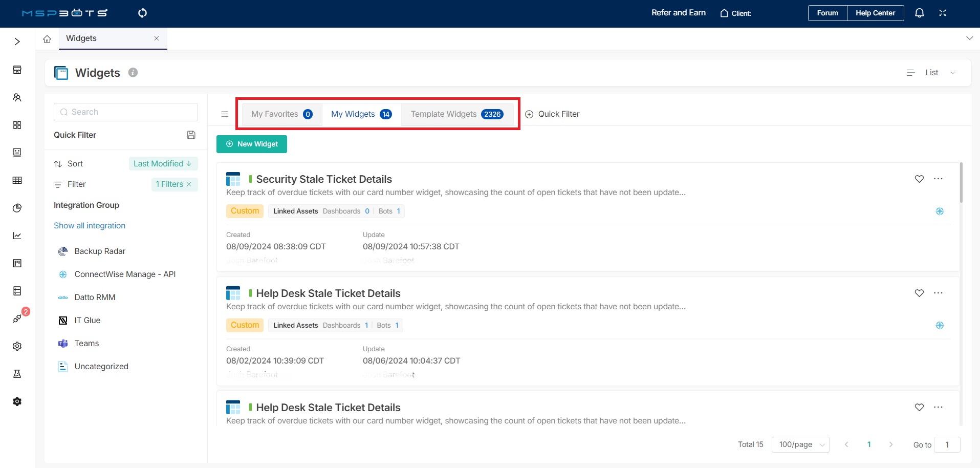Image resolution: width=980 pixels, height=468 pixels.
Task: Change the Last Modified sort order
Action: (163, 163)
